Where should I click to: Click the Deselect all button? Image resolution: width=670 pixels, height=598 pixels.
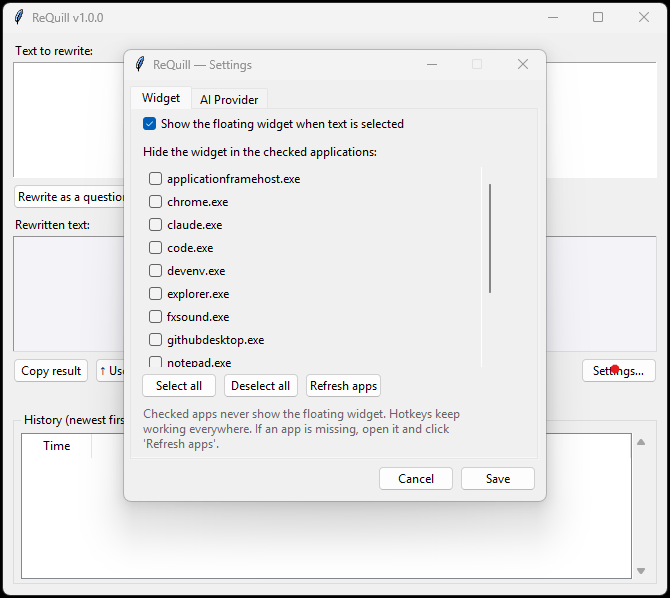(x=260, y=386)
